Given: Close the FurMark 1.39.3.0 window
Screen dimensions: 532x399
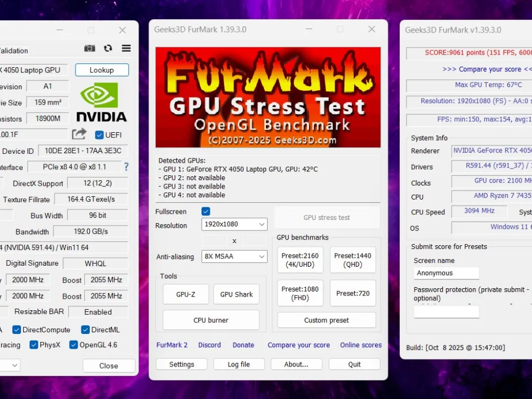Looking at the screenshot, I should click(x=372, y=29).
